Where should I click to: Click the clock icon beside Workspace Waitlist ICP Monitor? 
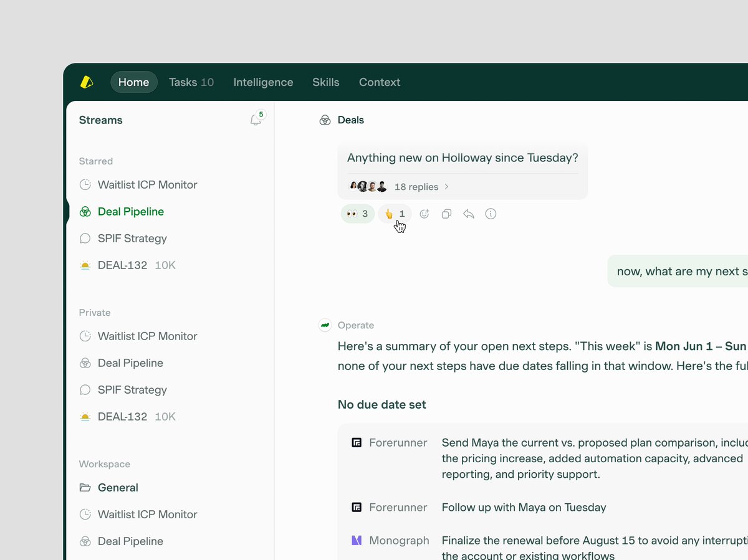tap(85, 515)
